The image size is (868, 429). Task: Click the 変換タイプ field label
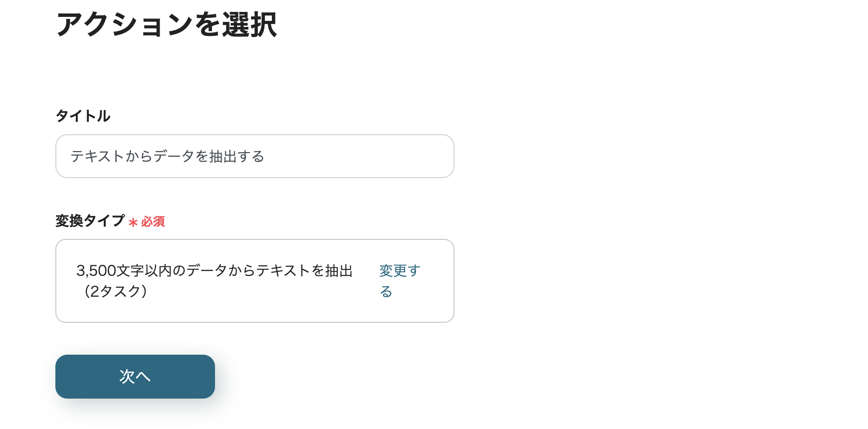[x=90, y=220]
